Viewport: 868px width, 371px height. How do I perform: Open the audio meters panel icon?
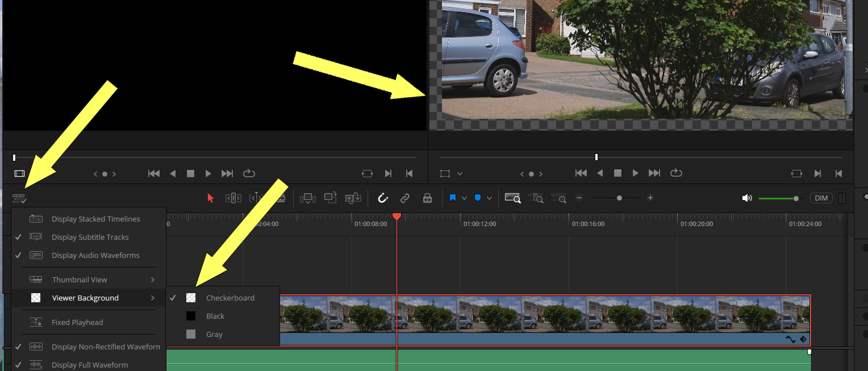point(842,198)
